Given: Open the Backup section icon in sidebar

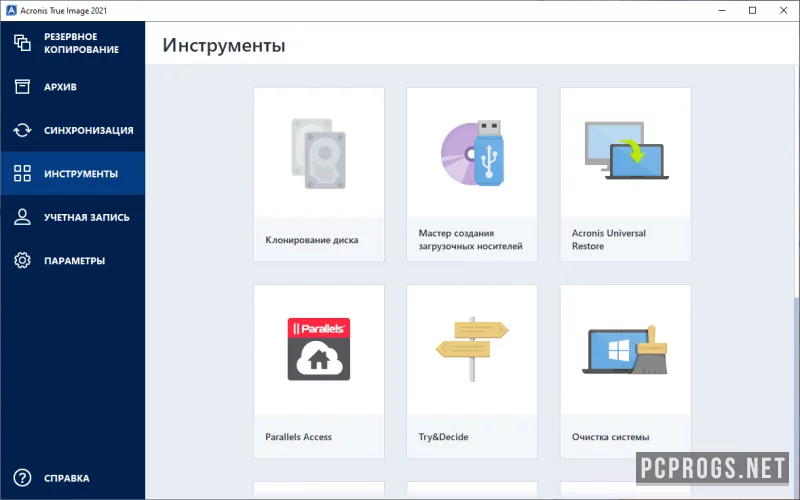Looking at the screenshot, I should (x=22, y=43).
